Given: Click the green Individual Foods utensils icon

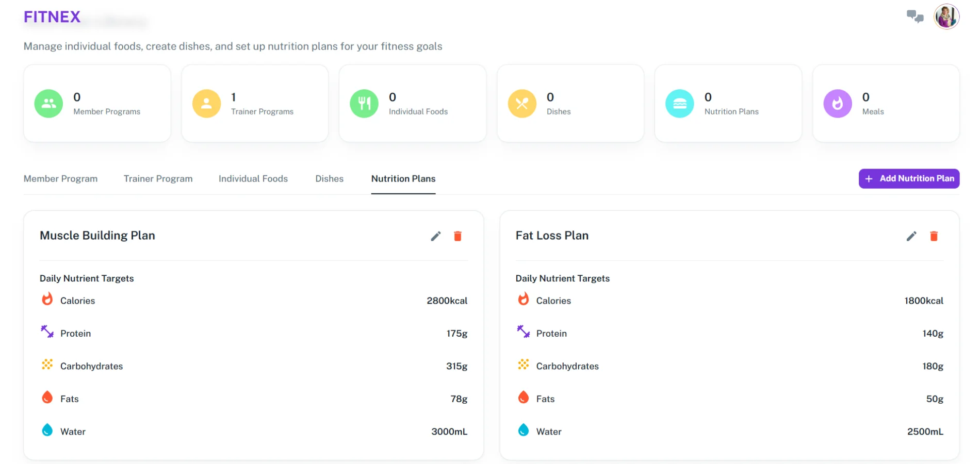Looking at the screenshot, I should pyautogui.click(x=364, y=104).
